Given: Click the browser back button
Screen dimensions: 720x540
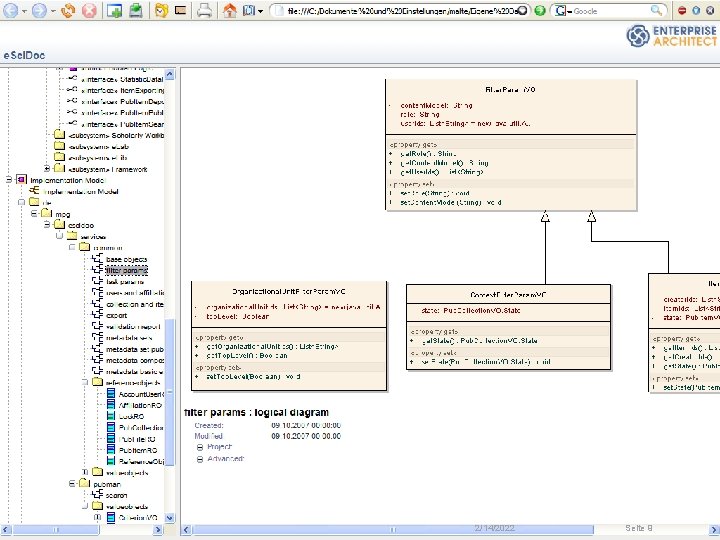Looking at the screenshot, I should [x=11, y=12].
